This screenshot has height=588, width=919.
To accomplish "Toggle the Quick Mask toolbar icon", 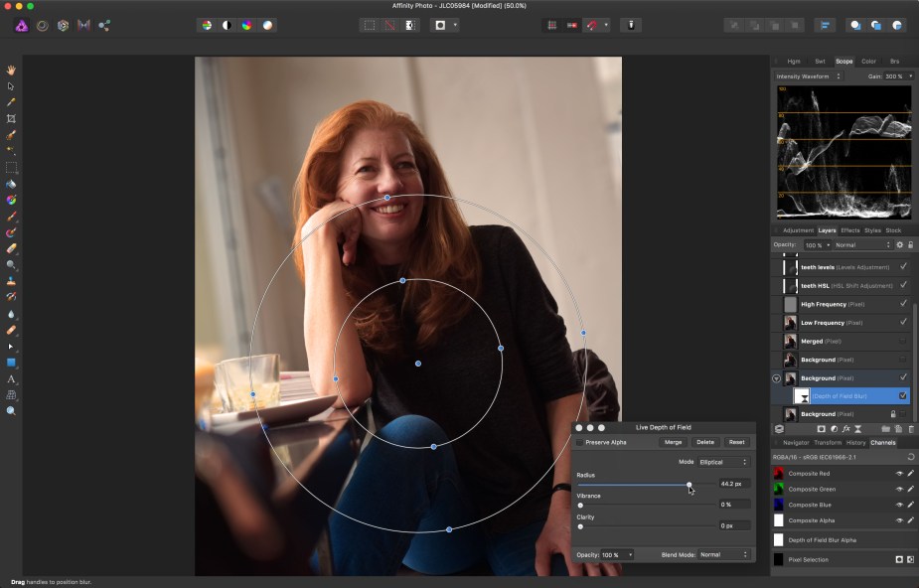I will tap(440, 25).
